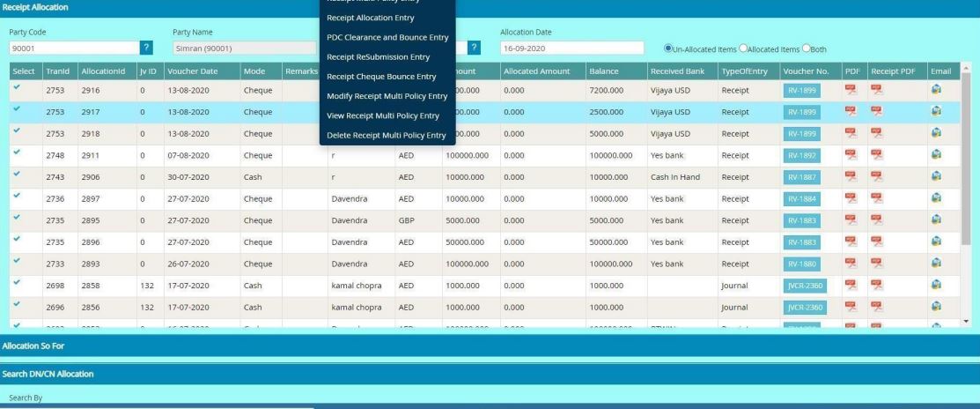Image resolution: width=980 pixels, height=409 pixels.
Task: Click scrollbar down arrow of table
Action: click(x=966, y=321)
